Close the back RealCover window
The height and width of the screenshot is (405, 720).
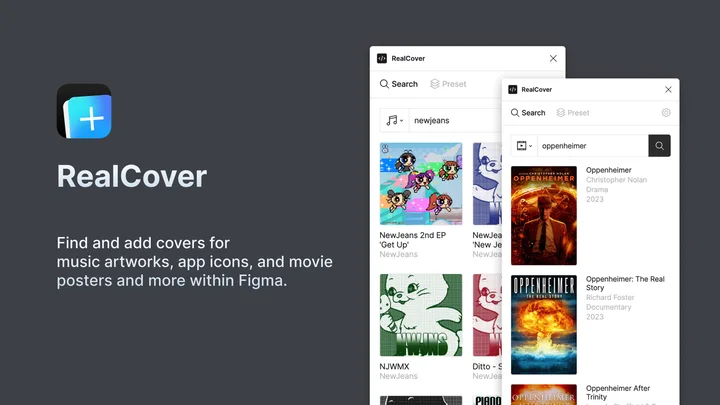click(x=553, y=58)
